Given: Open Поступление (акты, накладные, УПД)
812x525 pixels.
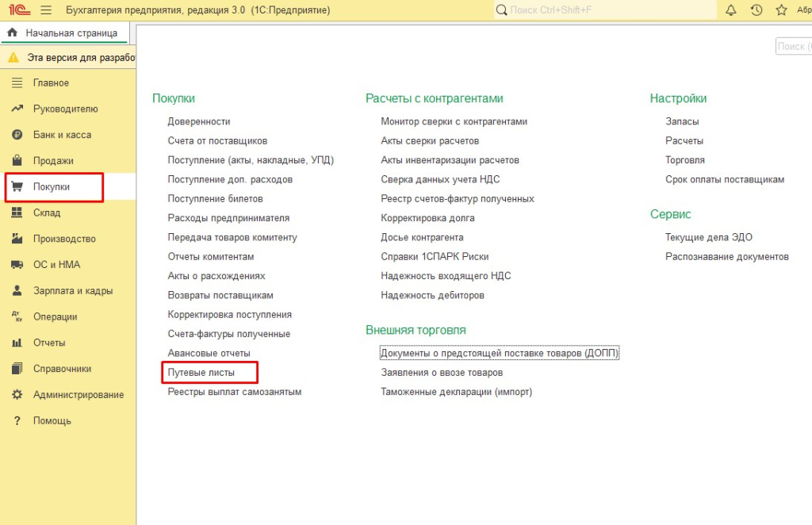Looking at the screenshot, I should point(251,160).
